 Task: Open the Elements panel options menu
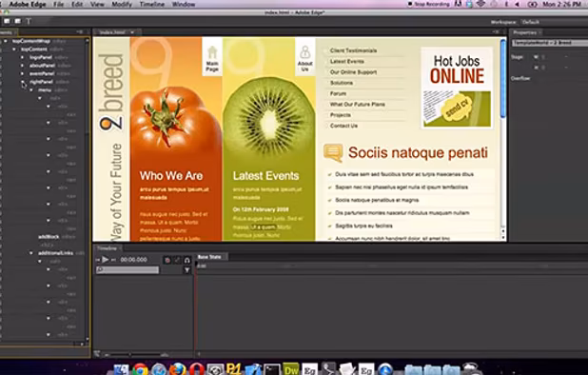(80, 31)
